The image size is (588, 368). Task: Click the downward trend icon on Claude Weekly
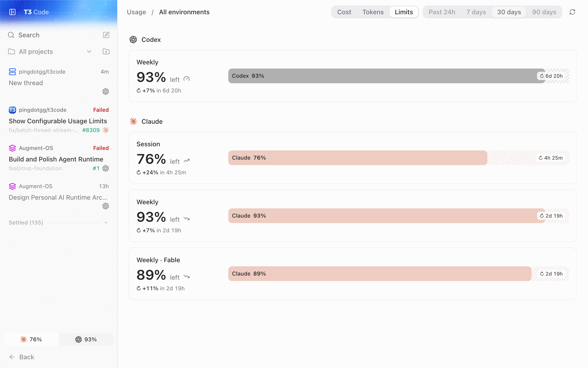[x=186, y=219]
